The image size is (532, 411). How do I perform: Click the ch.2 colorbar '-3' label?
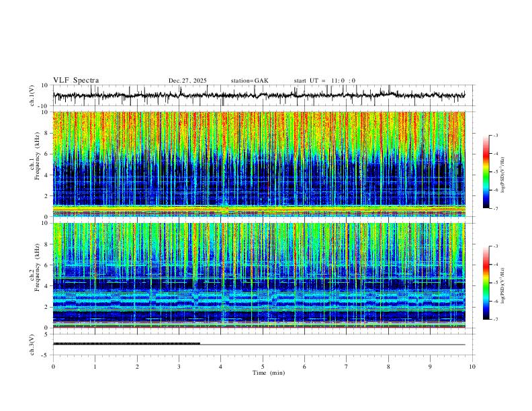(495, 246)
